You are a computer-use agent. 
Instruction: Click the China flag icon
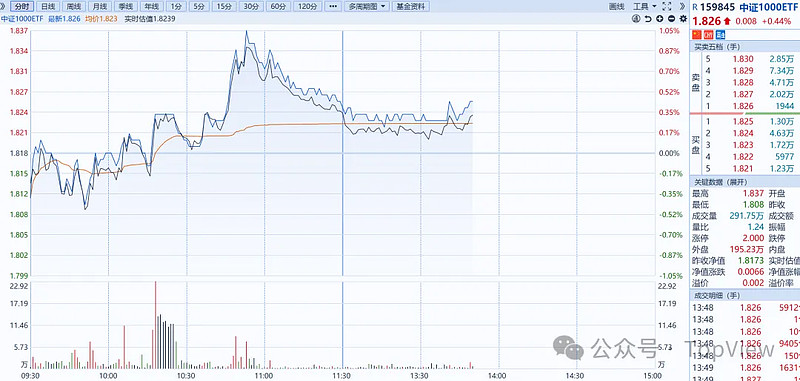(x=697, y=35)
